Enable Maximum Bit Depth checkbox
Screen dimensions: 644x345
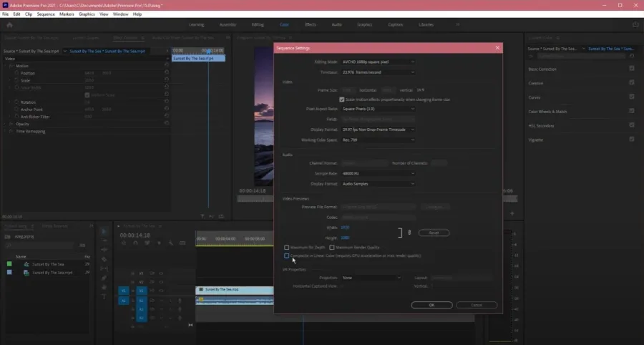tap(287, 247)
